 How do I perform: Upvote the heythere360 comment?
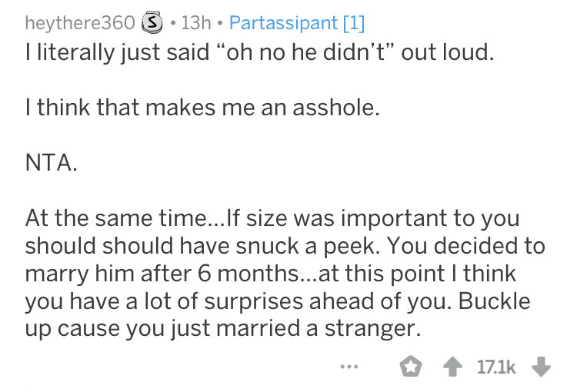452,367
